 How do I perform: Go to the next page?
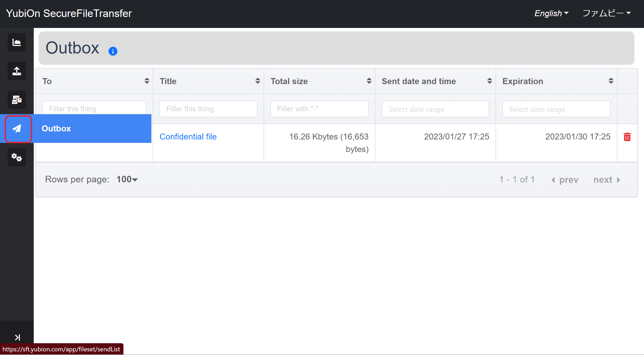[607, 180]
